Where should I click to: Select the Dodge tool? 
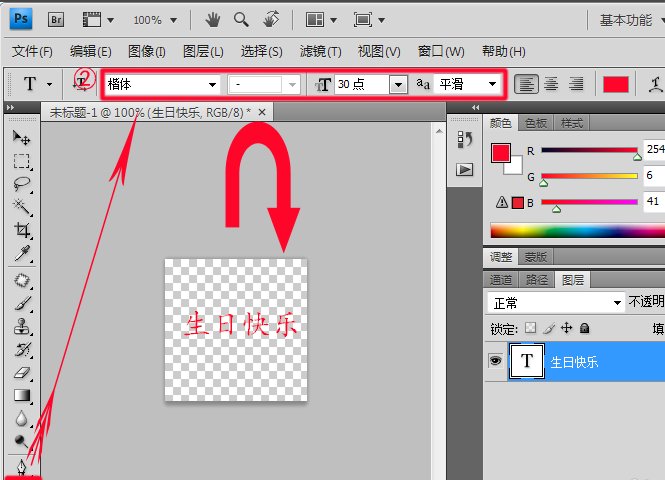[21, 441]
